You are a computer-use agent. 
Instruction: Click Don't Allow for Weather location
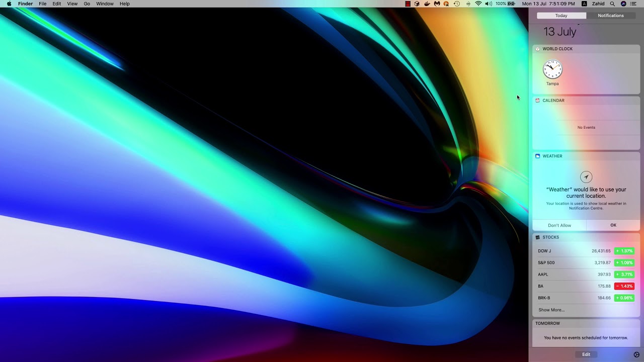[559, 225]
